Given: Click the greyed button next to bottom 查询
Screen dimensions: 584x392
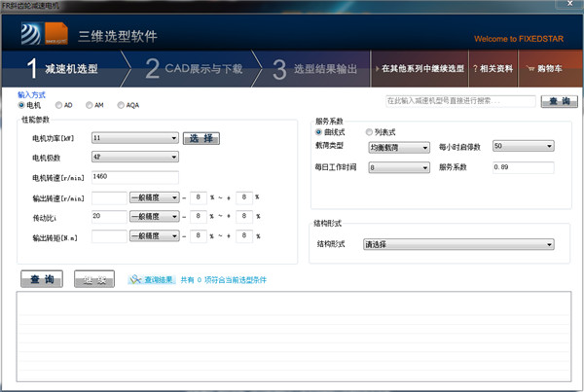Looking at the screenshot, I should pos(94,279).
